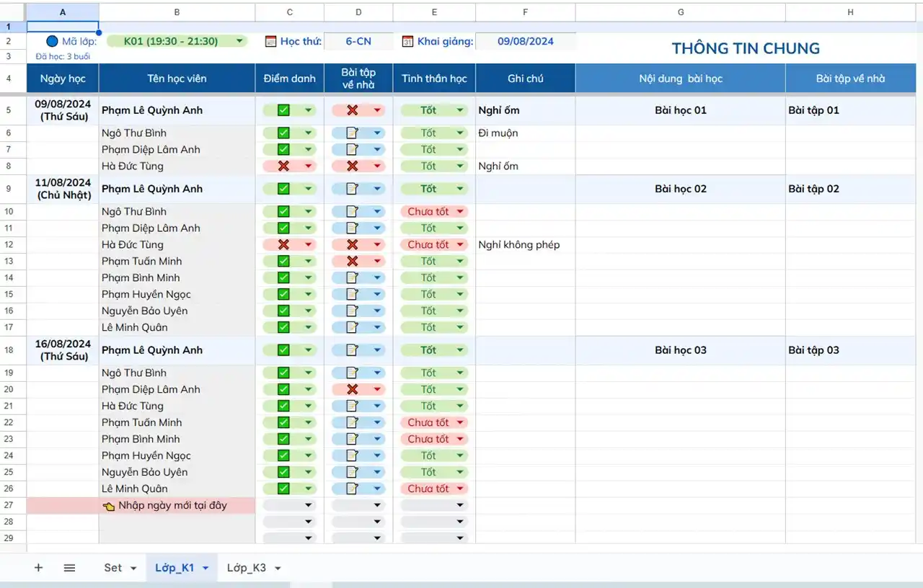
Task: Click homework note icon for Nguyễn Bảo Uyên row 16
Action: pos(352,311)
